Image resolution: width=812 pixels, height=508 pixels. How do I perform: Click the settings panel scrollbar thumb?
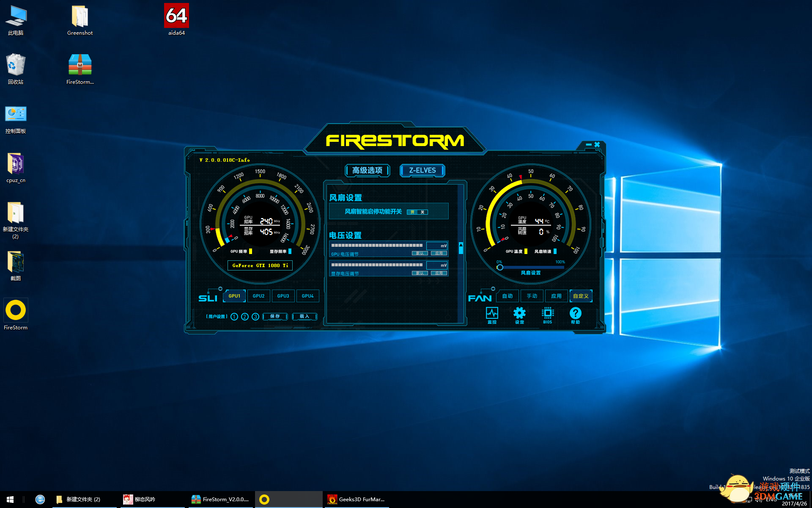pyautogui.click(x=461, y=248)
